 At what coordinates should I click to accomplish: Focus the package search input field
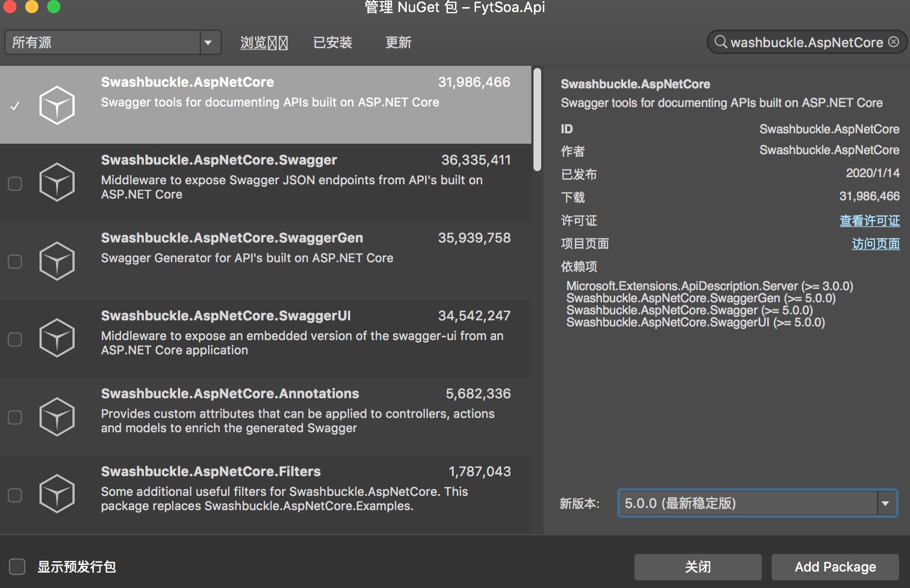click(807, 42)
